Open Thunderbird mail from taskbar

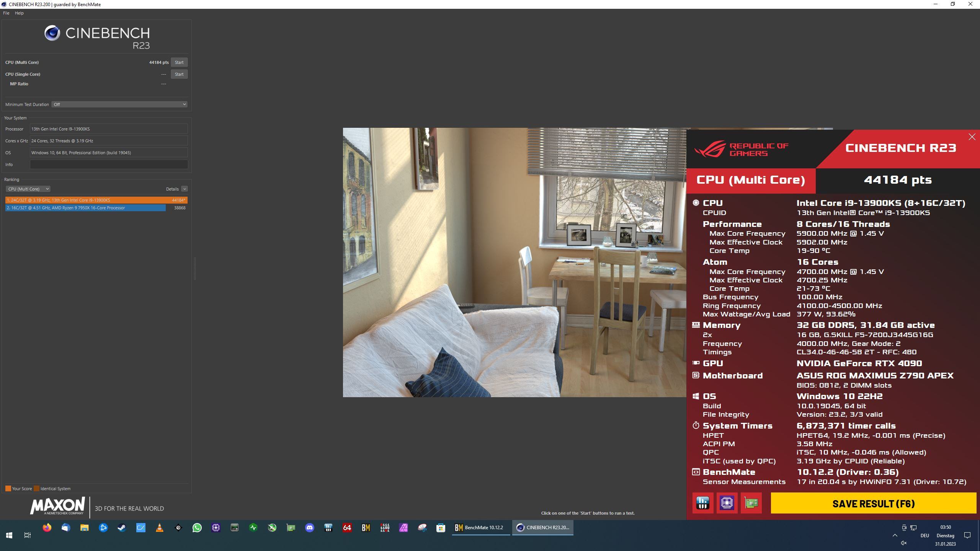(66, 528)
